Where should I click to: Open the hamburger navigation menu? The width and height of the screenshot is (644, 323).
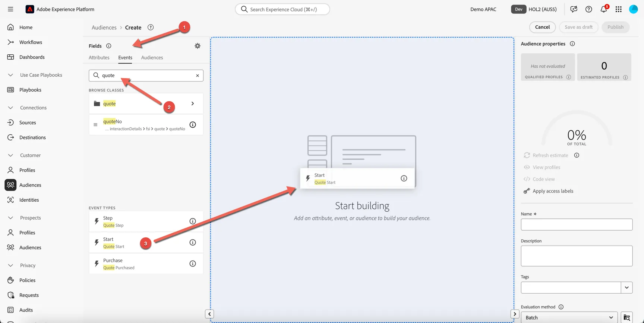[x=10, y=9]
